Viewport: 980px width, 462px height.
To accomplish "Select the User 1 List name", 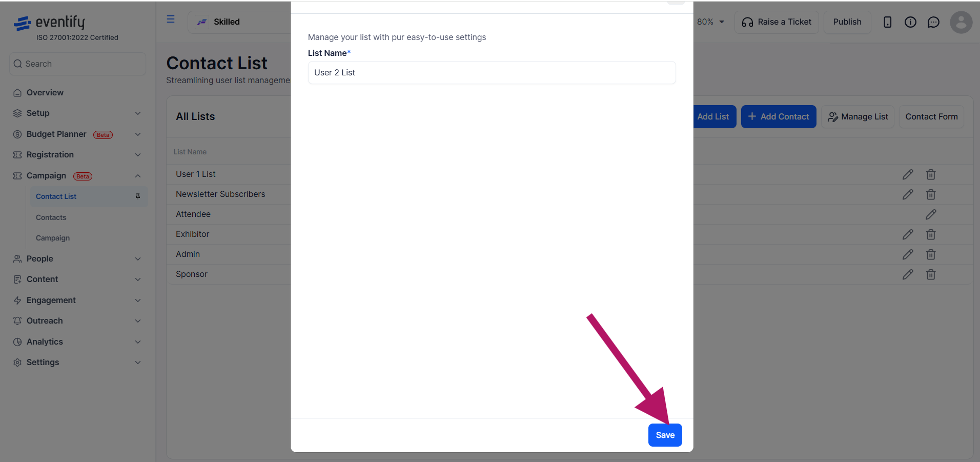I will click(x=196, y=174).
